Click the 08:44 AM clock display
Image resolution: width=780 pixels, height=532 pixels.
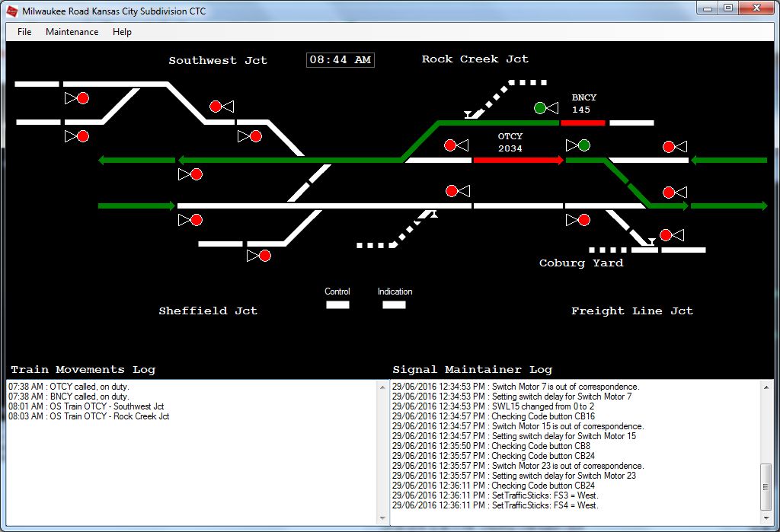tap(340, 59)
